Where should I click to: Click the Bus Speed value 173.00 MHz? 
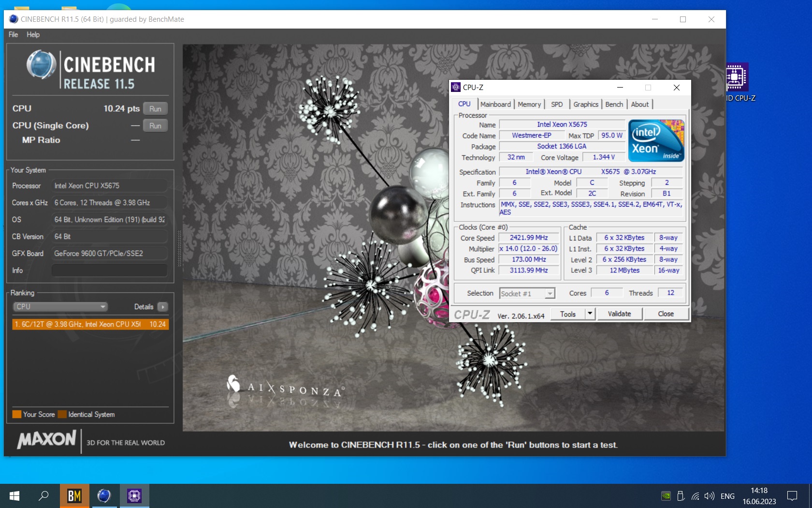(529, 260)
